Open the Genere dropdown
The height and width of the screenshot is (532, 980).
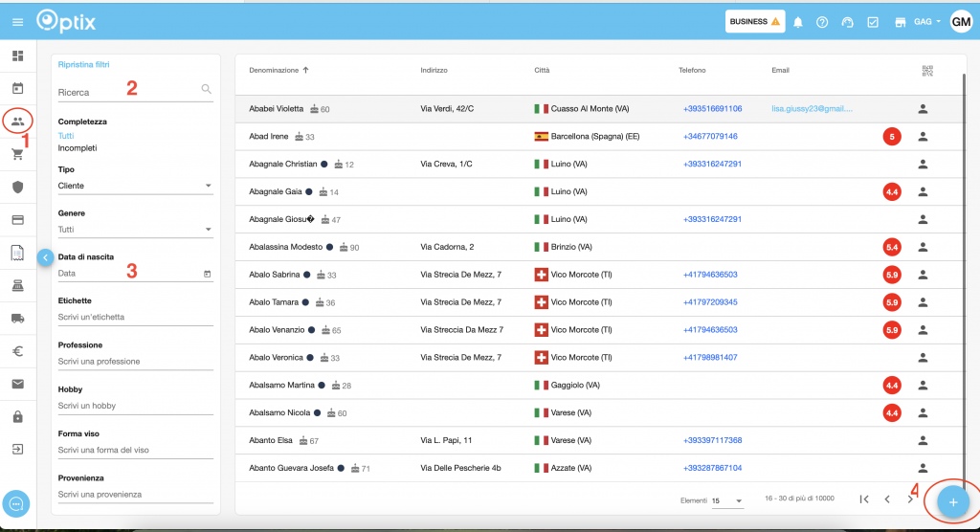135,230
